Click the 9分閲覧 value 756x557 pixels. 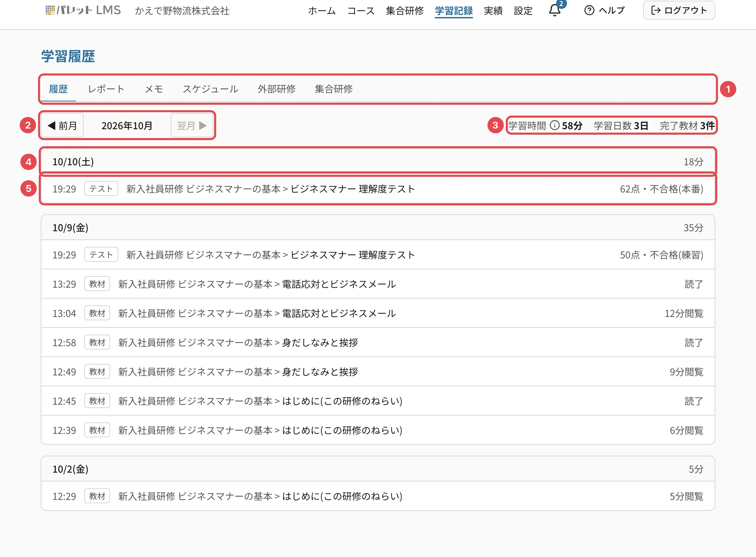686,372
